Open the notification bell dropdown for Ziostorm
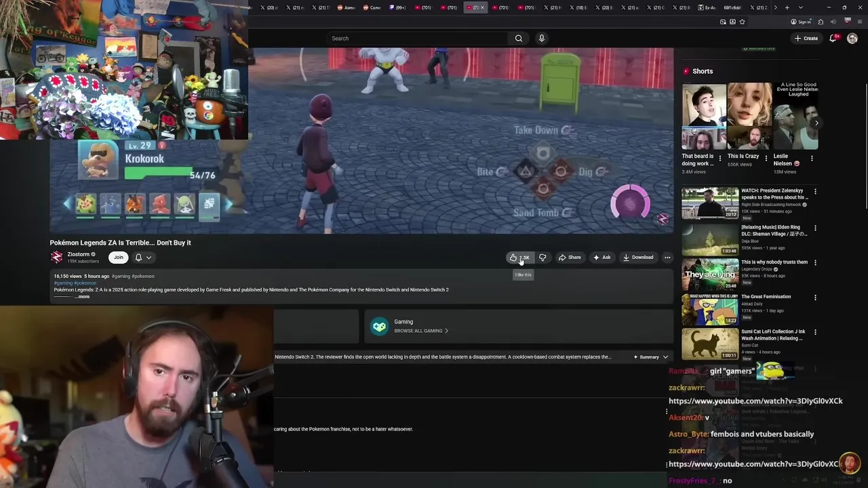 [x=143, y=258]
